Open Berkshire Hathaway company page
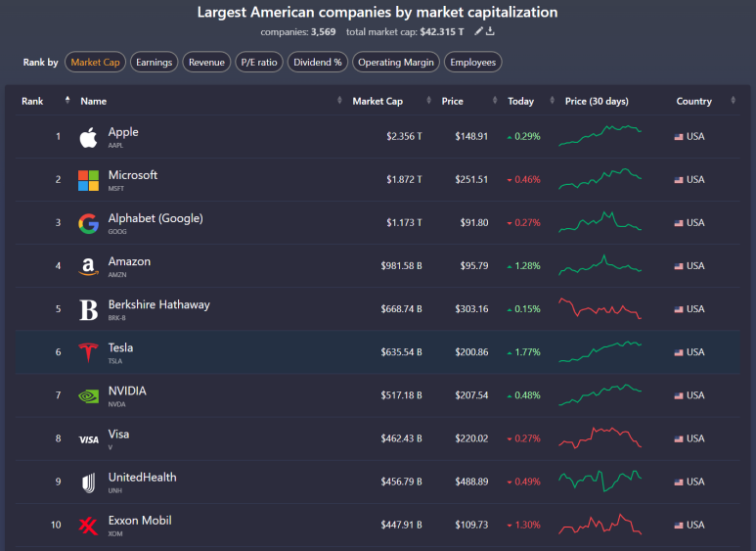Viewport: 756px width, 551px height. [159, 305]
